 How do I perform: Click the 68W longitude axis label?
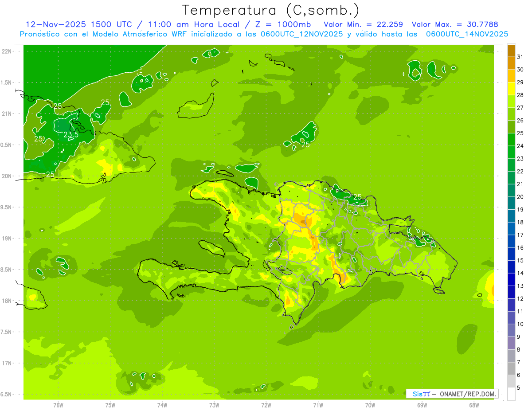coord(473,405)
